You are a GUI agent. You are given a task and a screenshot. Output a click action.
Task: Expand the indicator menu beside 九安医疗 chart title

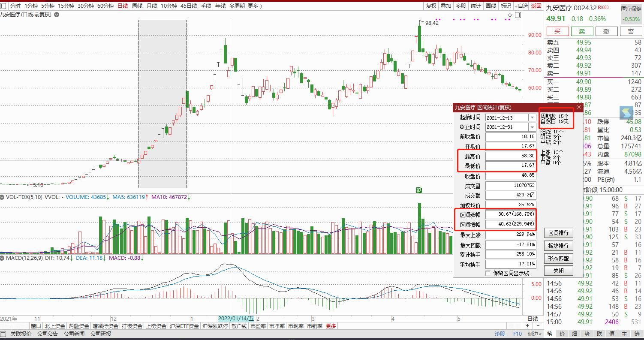coord(57,15)
